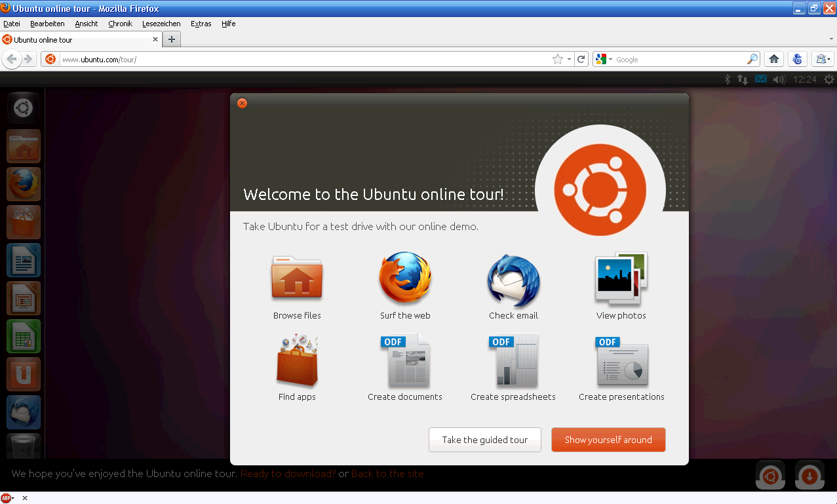
Task: Click the volume icon in Ubuntu panel
Action: click(779, 80)
